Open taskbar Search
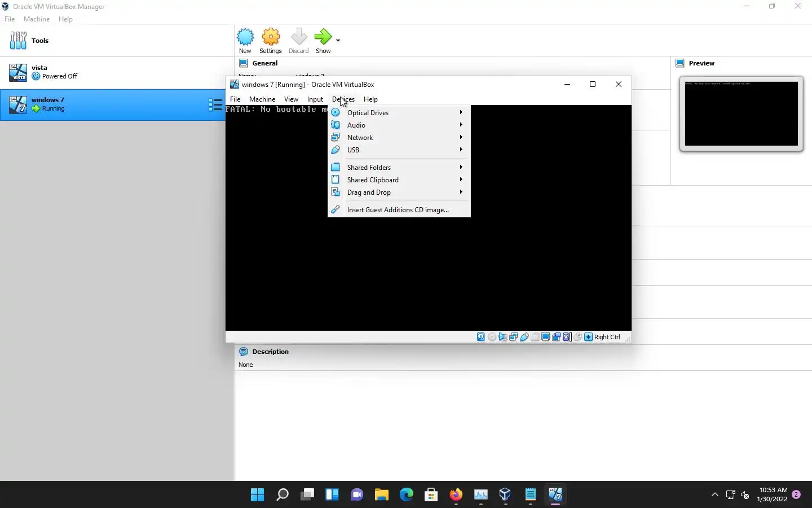812x508 pixels. 283,495
